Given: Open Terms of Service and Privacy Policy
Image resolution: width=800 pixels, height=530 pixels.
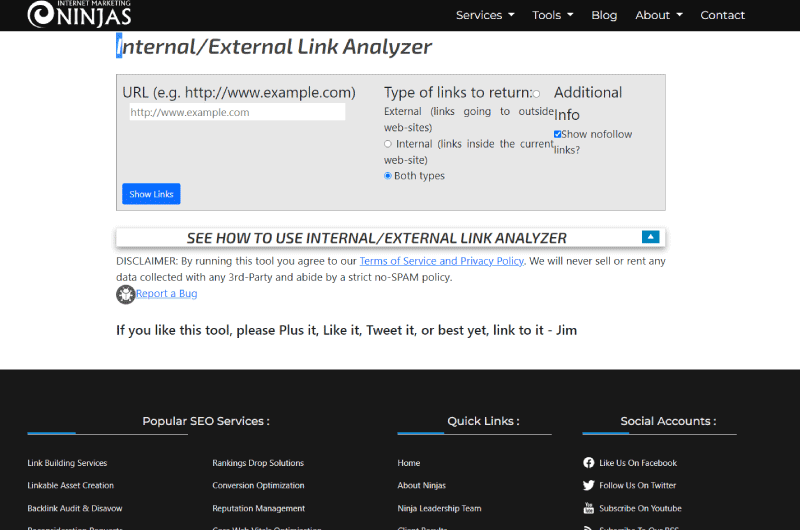Looking at the screenshot, I should coord(441,261).
